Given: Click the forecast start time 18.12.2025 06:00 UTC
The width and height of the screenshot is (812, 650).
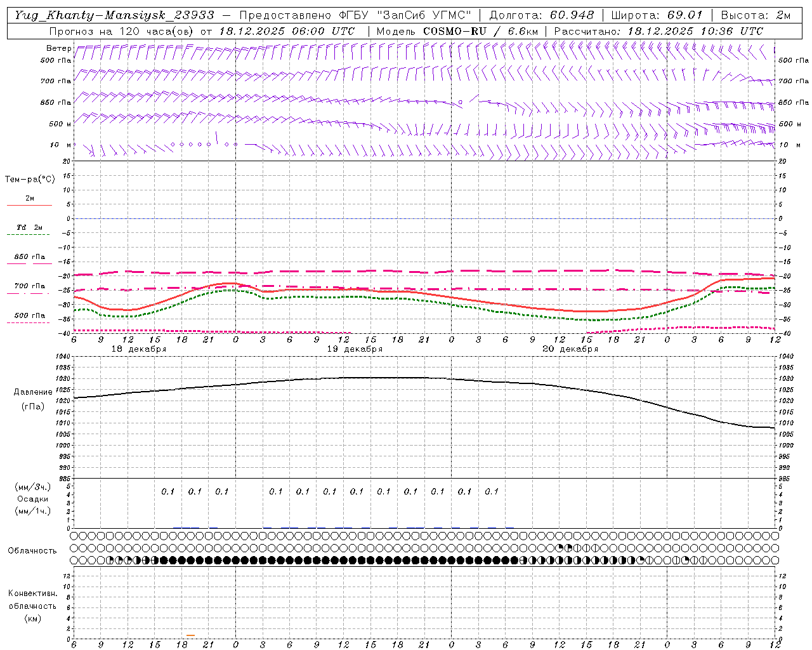Looking at the screenshot, I should point(287,31).
